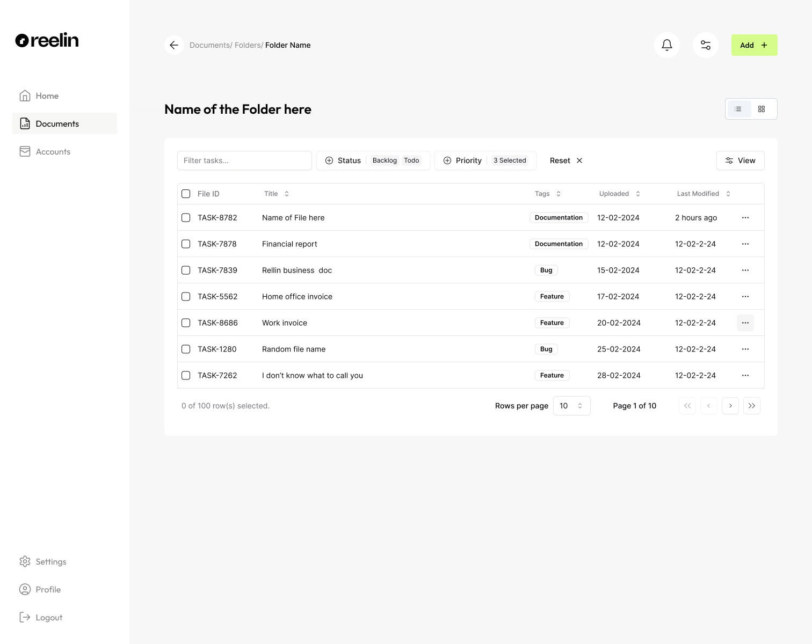Switch to grid view layout
The height and width of the screenshot is (644, 812).
[x=762, y=109]
